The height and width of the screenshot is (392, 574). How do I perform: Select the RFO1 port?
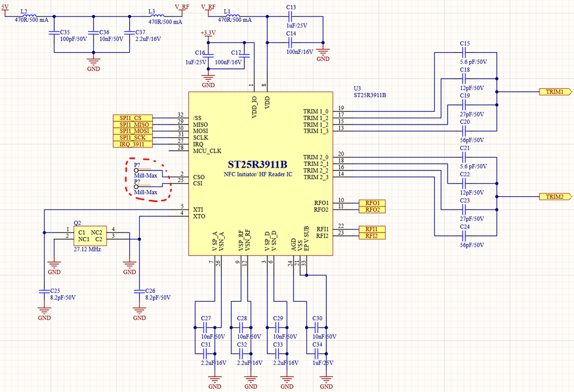[x=372, y=203]
